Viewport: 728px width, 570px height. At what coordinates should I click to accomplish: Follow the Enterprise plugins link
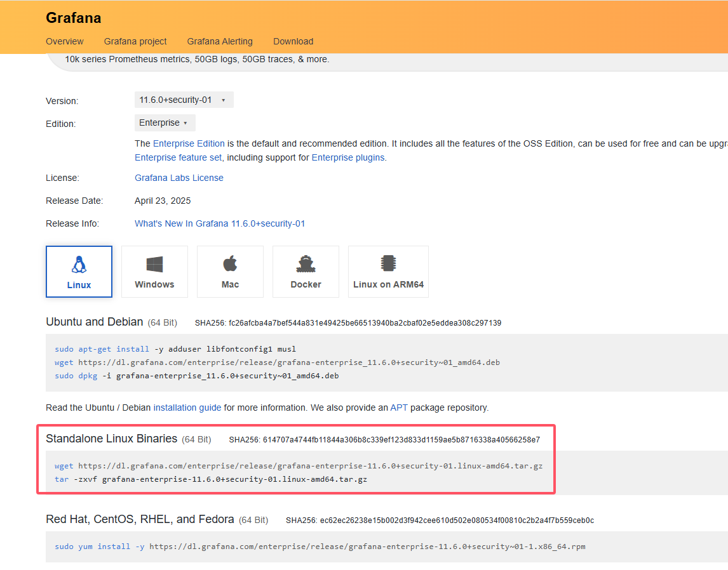coord(347,157)
